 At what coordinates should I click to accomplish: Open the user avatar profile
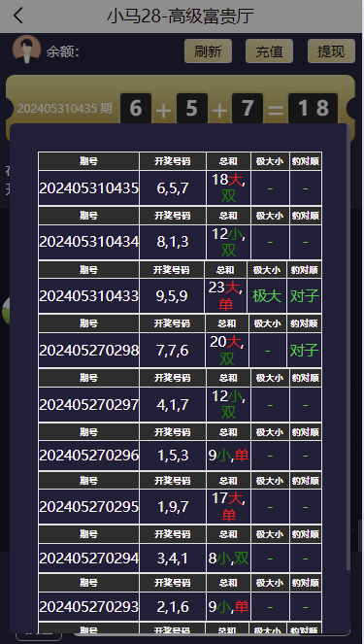(26, 50)
